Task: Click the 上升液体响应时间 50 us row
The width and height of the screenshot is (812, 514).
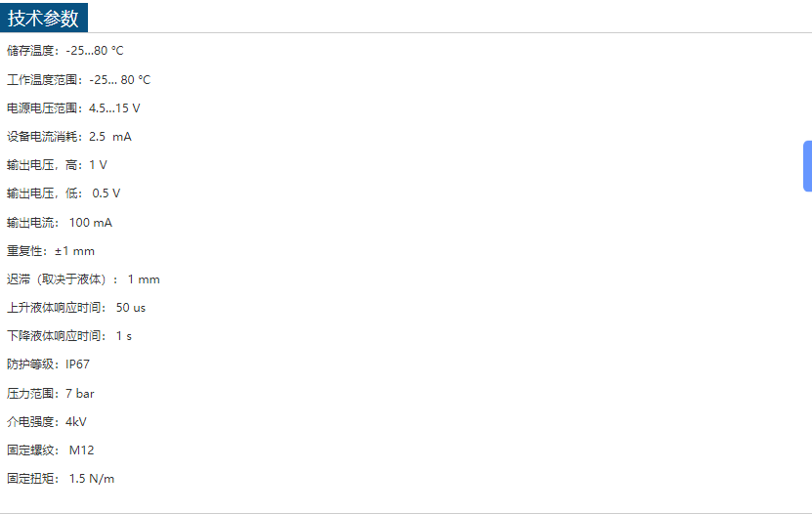Action: [x=76, y=307]
